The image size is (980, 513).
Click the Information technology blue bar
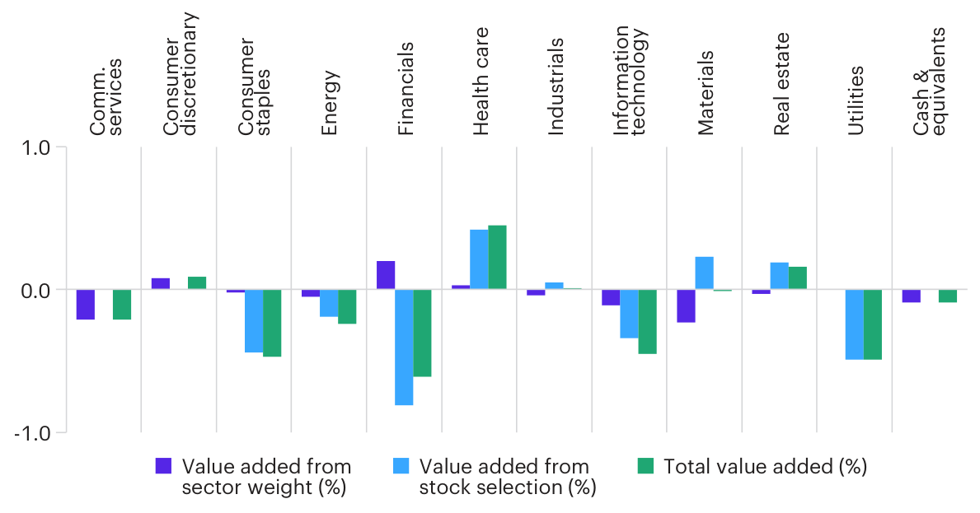(629, 314)
